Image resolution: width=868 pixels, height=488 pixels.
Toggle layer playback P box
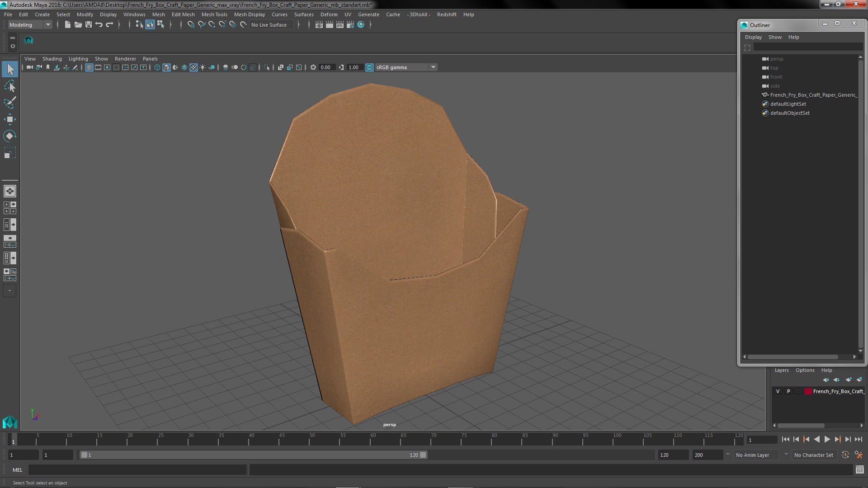(x=788, y=391)
